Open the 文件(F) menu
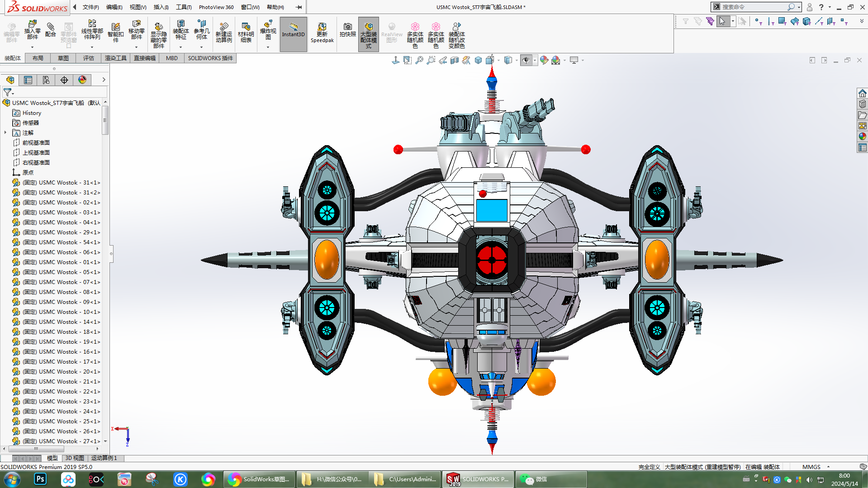868x488 pixels. 90,7
